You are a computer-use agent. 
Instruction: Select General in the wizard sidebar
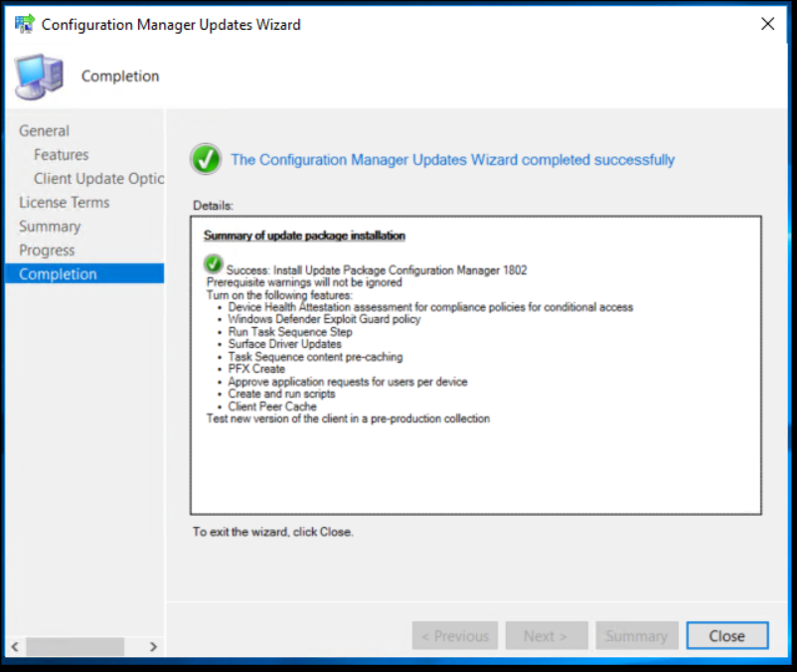point(44,130)
